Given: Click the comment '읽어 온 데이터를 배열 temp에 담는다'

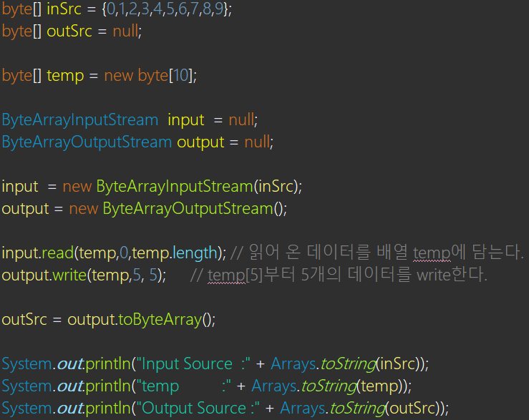Looking at the screenshot, I should (x=377, y=253).
